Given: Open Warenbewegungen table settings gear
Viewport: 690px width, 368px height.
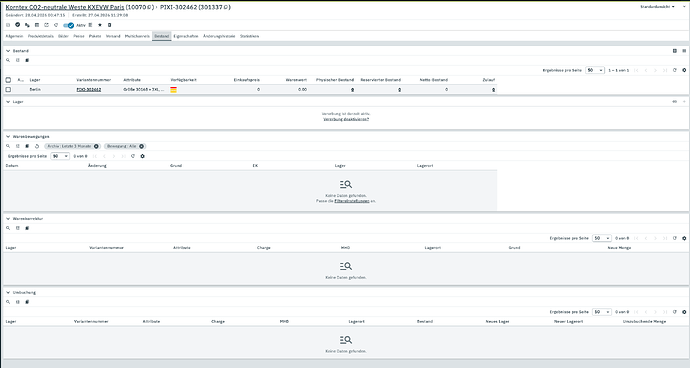Looking at the screenshot, I should tap(142, 156).
